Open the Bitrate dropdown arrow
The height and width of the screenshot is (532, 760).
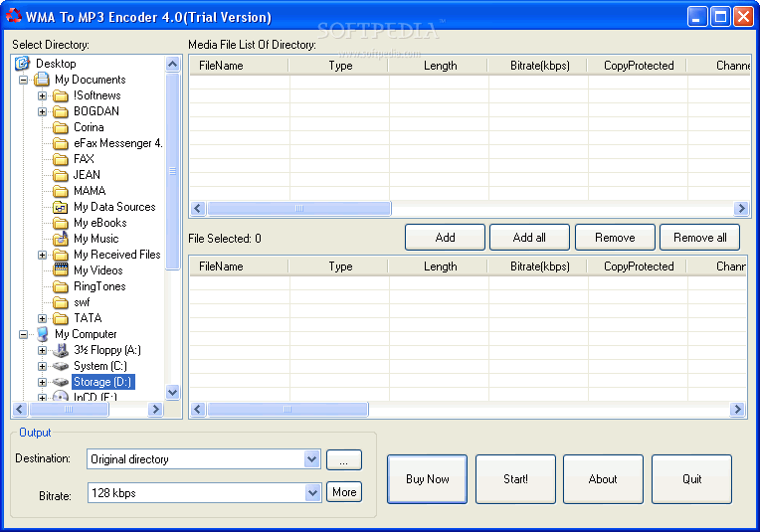coord(312,493)
